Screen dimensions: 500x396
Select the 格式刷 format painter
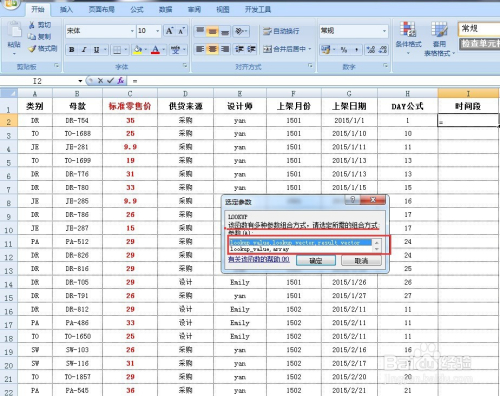coord(43,49)
